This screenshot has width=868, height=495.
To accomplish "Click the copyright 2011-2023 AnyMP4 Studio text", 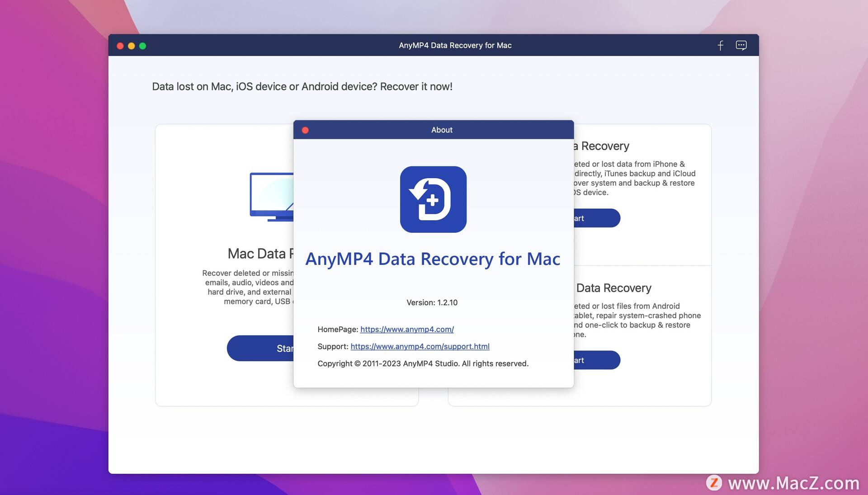I will (423, 363).
